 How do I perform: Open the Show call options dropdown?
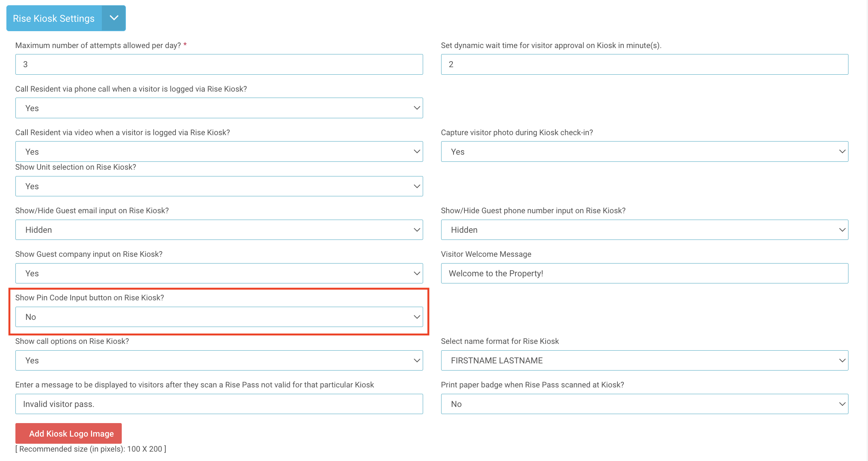219,360
